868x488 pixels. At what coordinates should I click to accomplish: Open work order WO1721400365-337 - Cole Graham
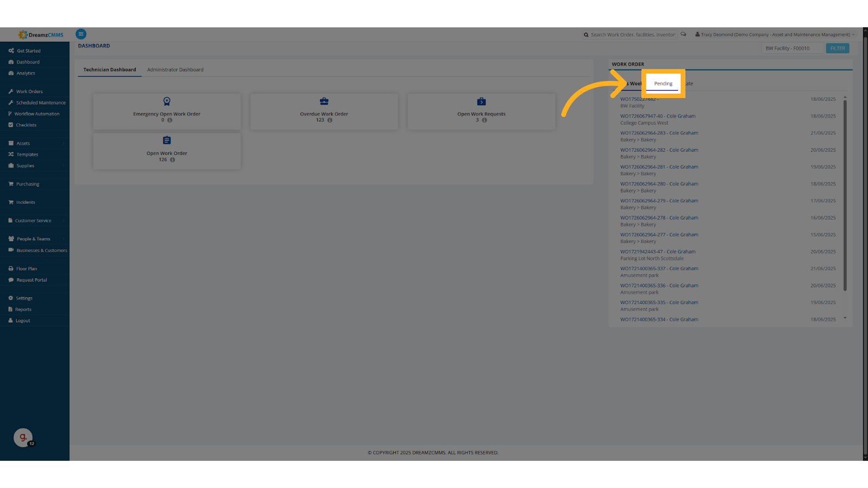coord(659,268)
